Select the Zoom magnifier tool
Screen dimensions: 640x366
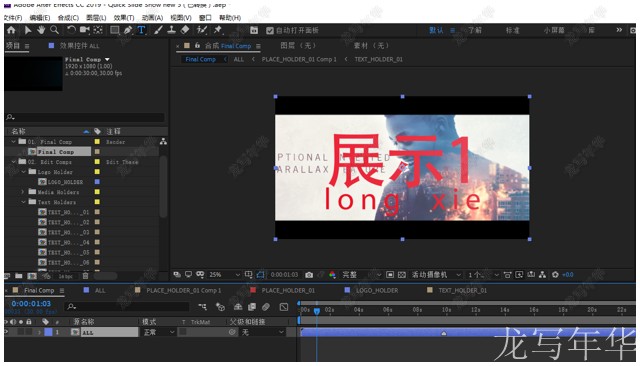click(54, 30)
